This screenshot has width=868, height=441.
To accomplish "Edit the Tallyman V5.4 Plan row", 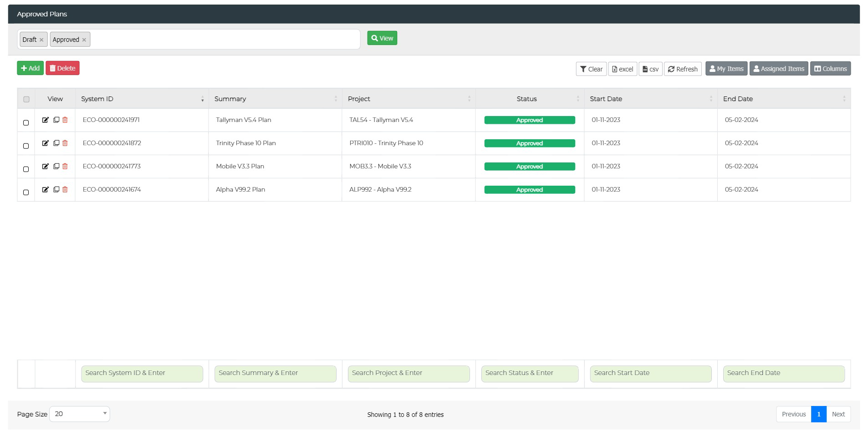I will [45, 120].
